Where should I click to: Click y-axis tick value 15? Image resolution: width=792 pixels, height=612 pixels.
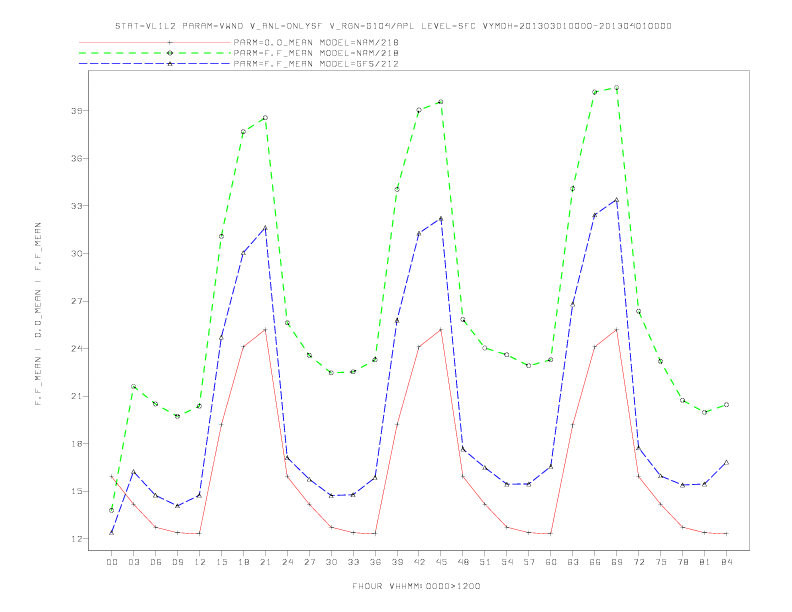[77, 491]
